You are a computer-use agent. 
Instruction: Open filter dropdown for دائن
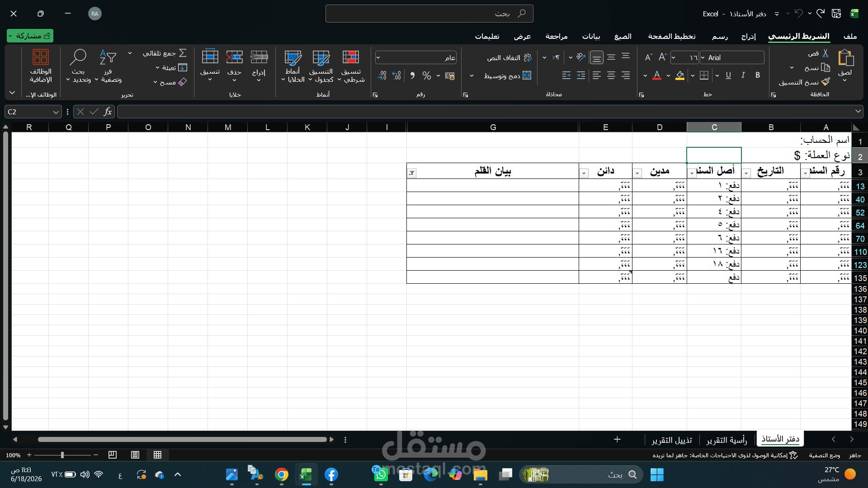click(584, 173)
